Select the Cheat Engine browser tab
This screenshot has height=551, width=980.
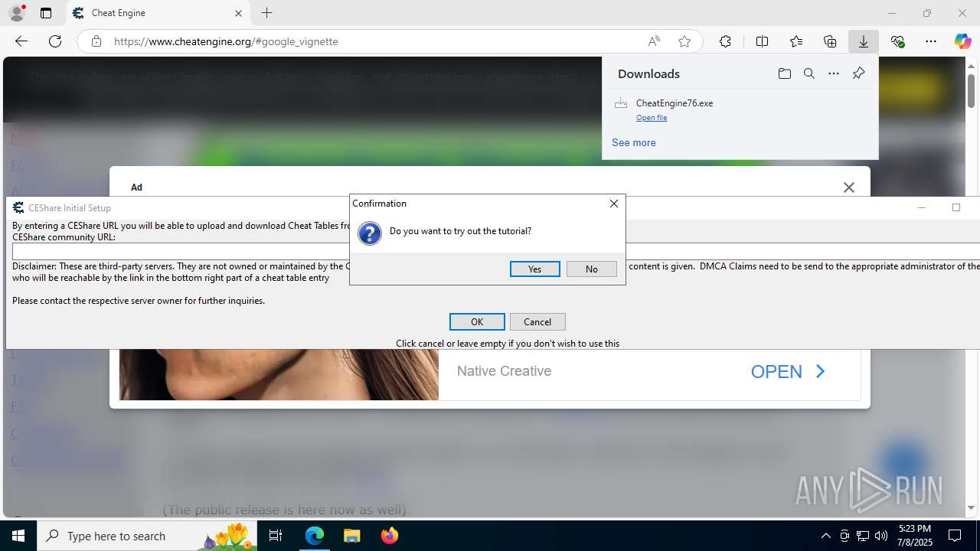(x=158, y=13)
